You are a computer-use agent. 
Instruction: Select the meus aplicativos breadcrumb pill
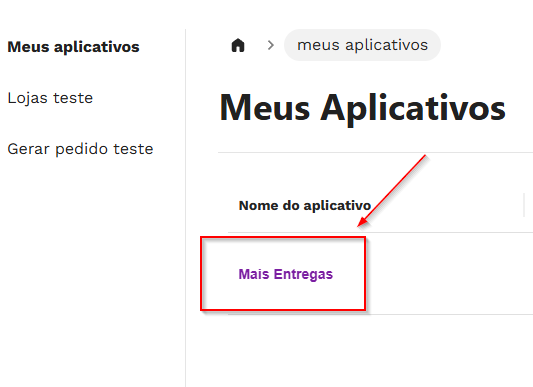pyautogui.click(x=362, y=45)
